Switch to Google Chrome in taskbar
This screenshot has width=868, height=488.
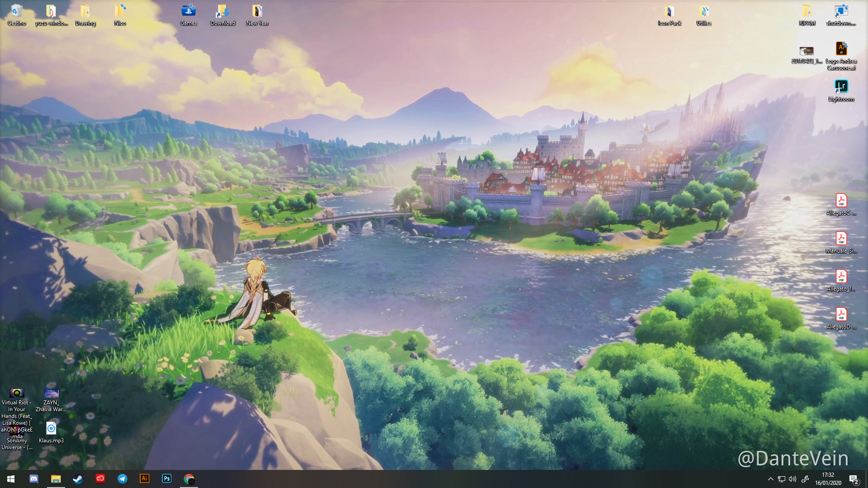(189, 479)
